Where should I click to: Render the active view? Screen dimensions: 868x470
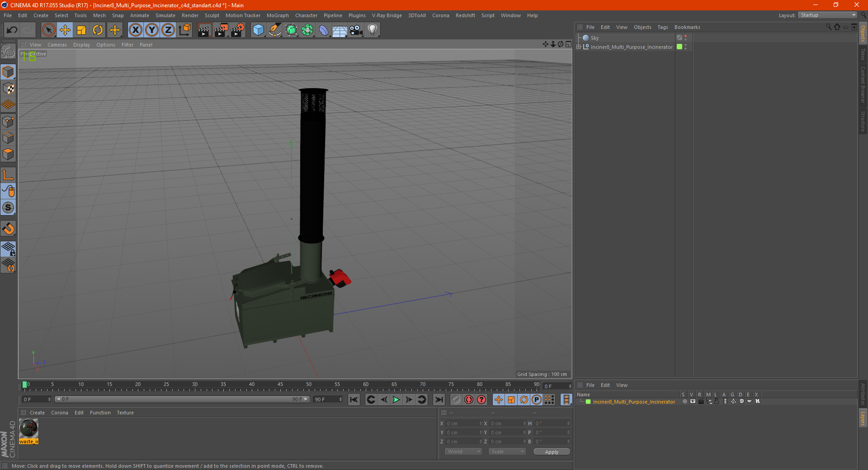[204, 30]
